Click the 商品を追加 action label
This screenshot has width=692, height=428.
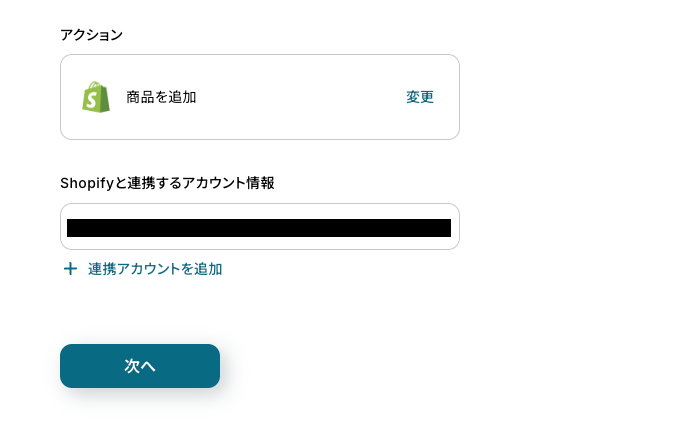(x=161, y=97)
